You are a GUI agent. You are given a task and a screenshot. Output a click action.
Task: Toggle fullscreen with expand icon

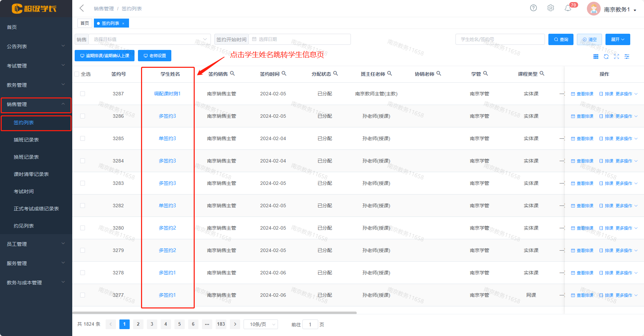616,56
